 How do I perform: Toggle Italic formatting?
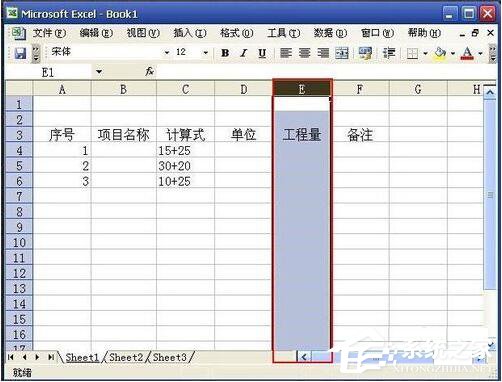point(244,53)
